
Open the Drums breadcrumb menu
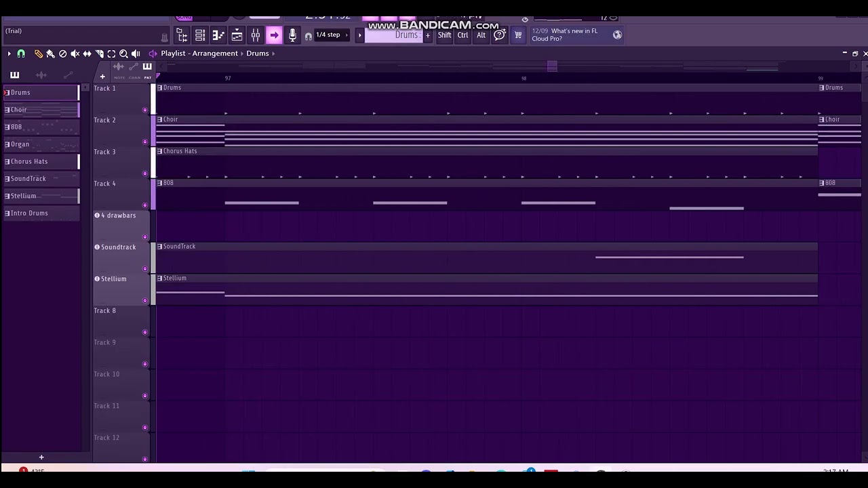[x=258, y=54]
